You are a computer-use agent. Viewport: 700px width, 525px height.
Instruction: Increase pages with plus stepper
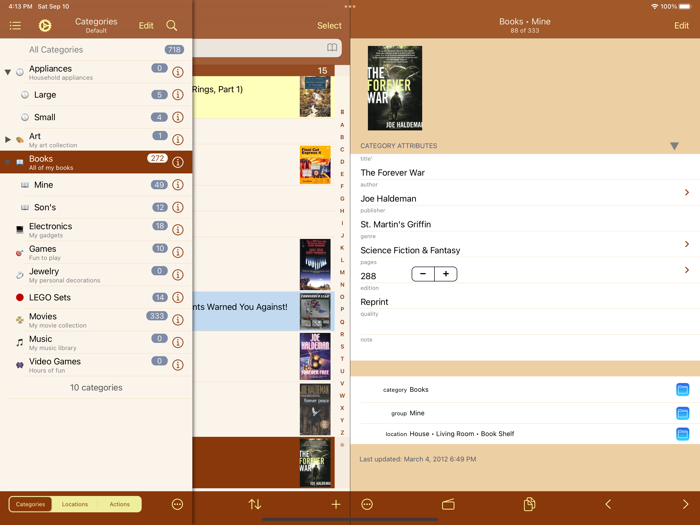[x=446, y=274]
